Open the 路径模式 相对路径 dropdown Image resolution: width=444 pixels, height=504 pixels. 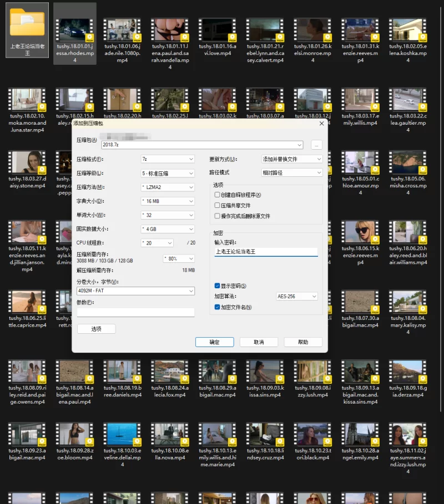tap(292, 172)
